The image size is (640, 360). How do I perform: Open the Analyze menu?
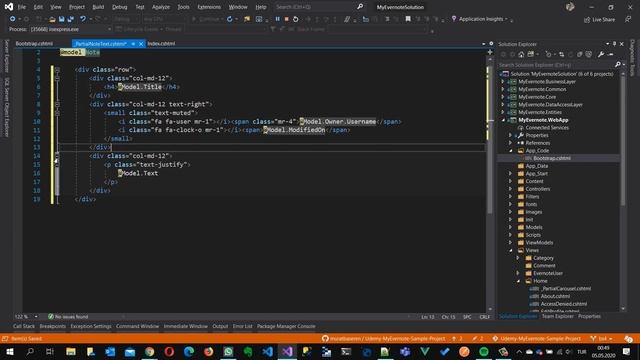pos(161,7)
